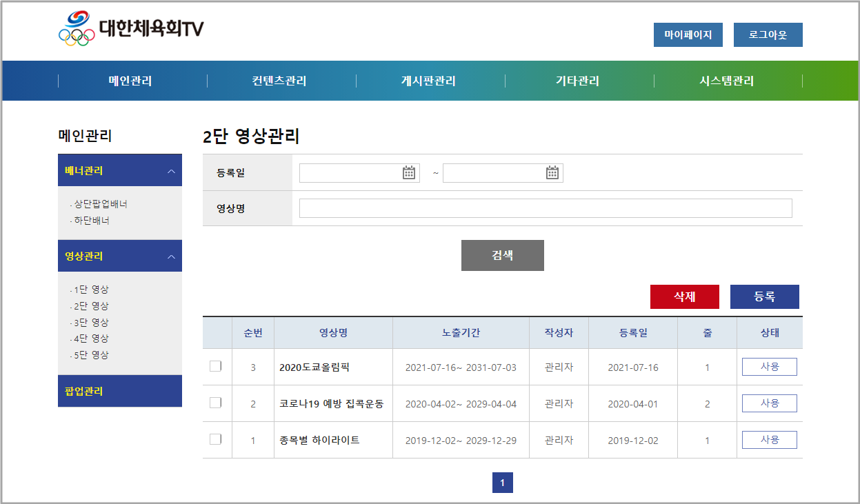Open the 2020도쿄올림픽 video entry

click(x=314, y=367)
